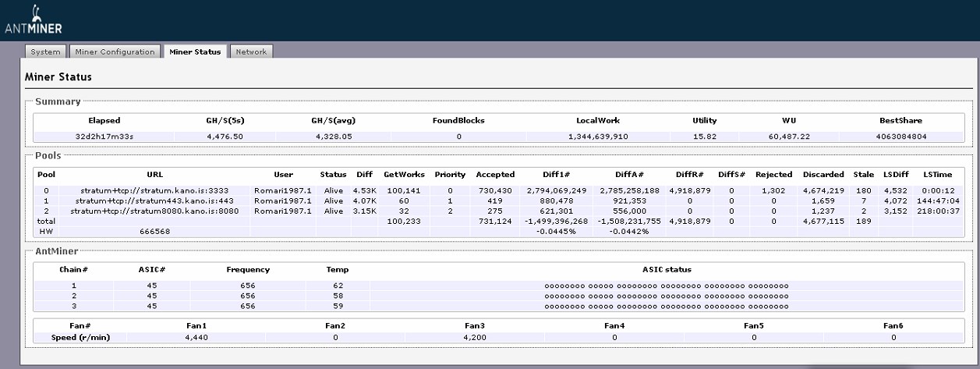The image size is (980, 369).
Task: Select WU value 60,487.22
Action: click(789, 137)
